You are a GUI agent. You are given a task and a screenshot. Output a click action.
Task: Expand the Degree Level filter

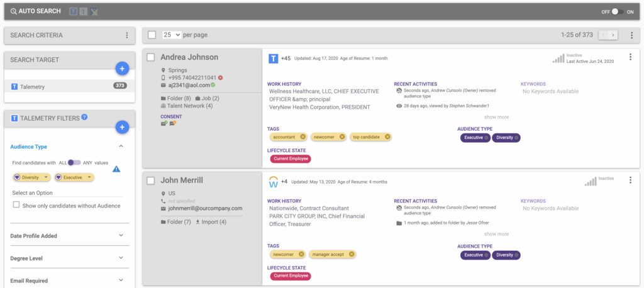121,258
